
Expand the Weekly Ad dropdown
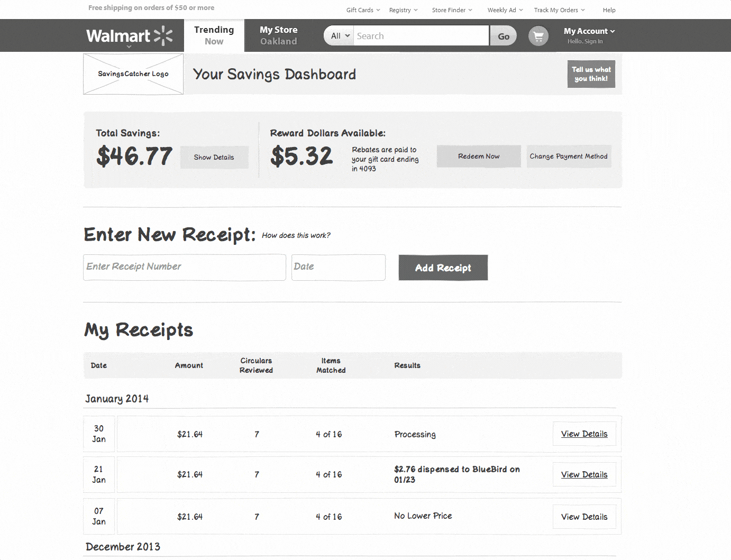[x=505, y=10]
